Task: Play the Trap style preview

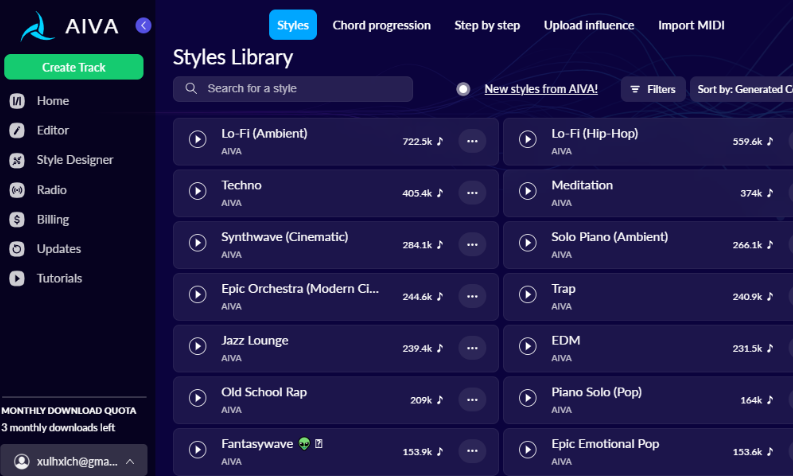Action: coord(527,294)
